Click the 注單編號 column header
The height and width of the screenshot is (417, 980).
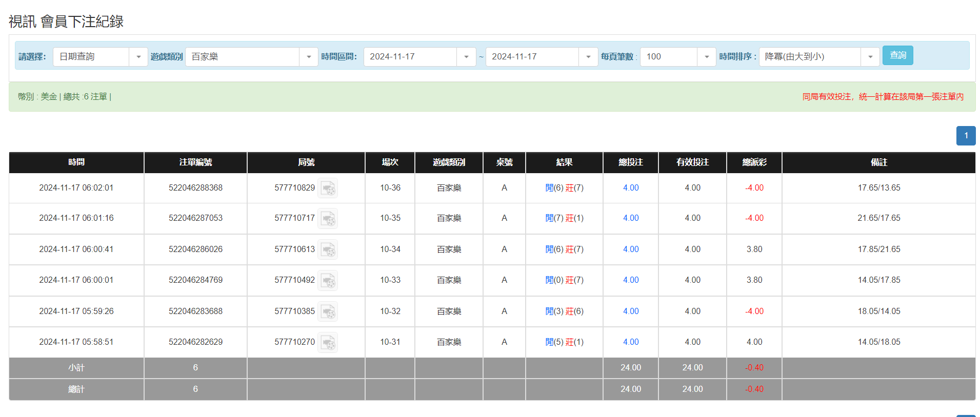coord(195,162)
